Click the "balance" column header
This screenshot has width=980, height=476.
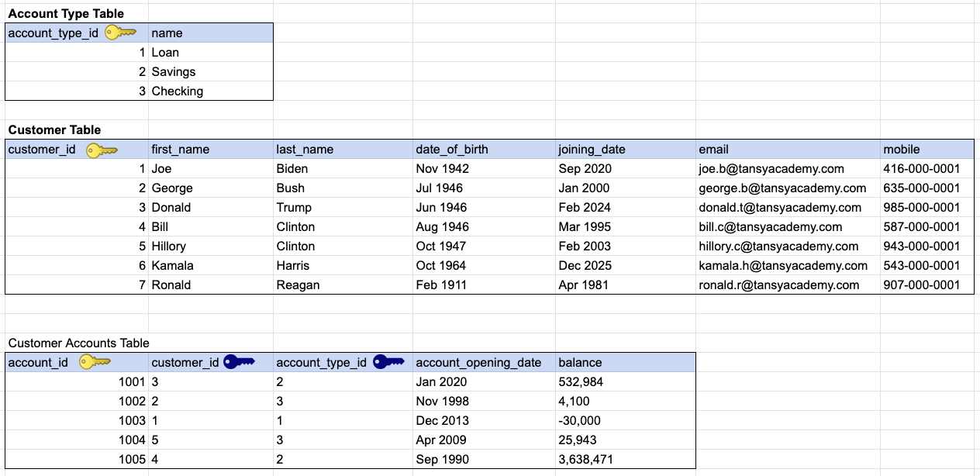point(626,362)
